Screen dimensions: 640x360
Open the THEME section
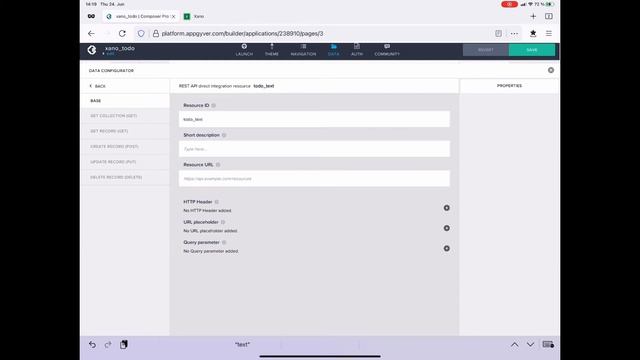click(x=271, y=50)
